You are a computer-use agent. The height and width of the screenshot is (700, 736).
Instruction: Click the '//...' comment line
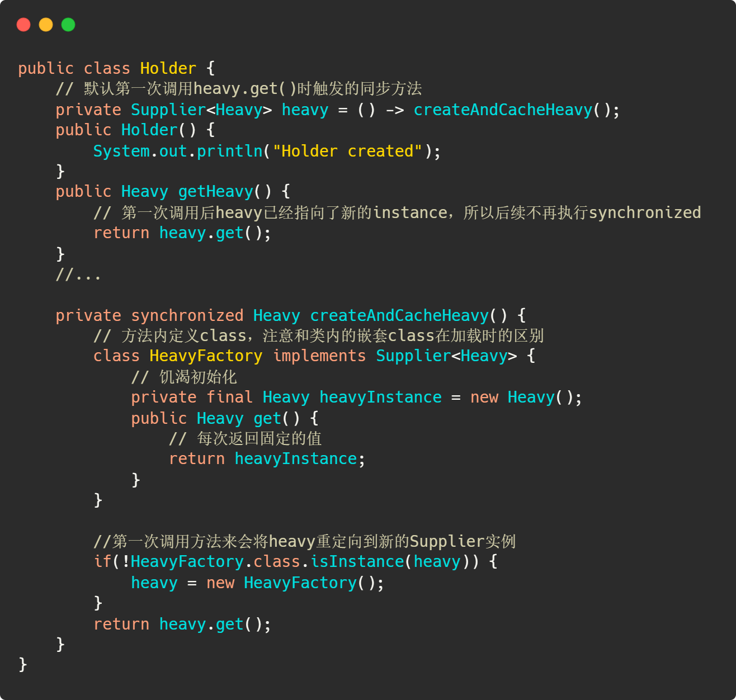[78, 275]
